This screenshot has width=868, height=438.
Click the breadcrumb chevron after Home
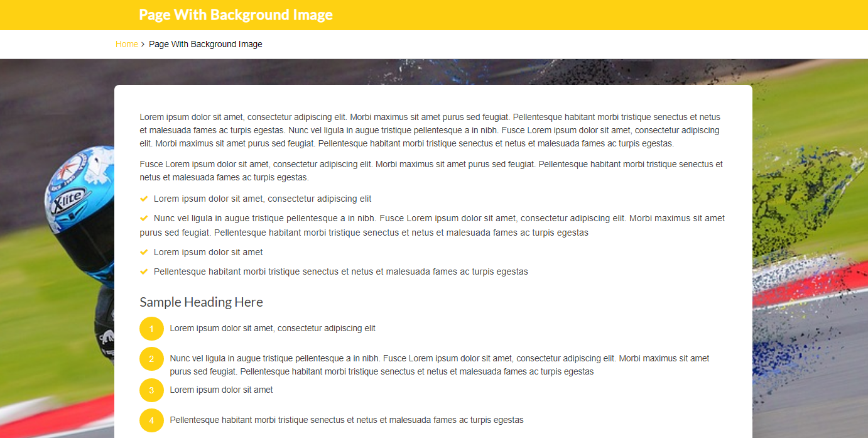(143, 44)
